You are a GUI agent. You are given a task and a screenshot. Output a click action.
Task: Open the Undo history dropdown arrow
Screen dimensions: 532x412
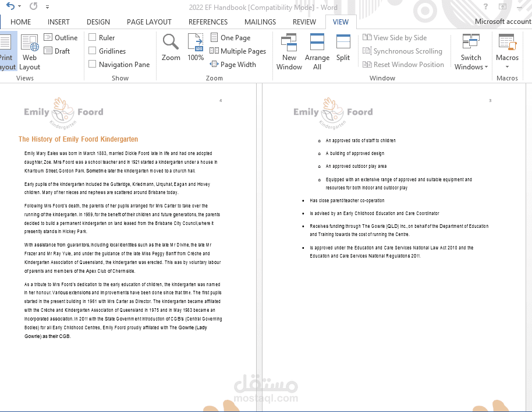pyautogui.click(x=19, y=6)
